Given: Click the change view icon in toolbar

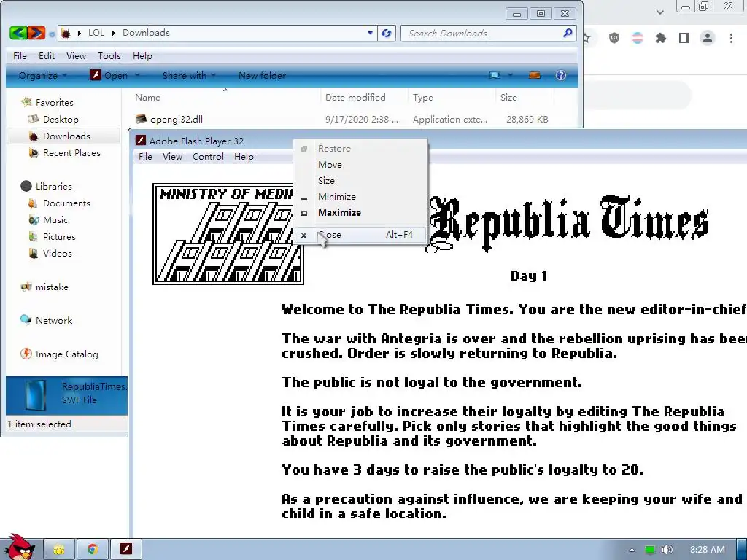Looking at the screenshot, I should tap(495, 75).
